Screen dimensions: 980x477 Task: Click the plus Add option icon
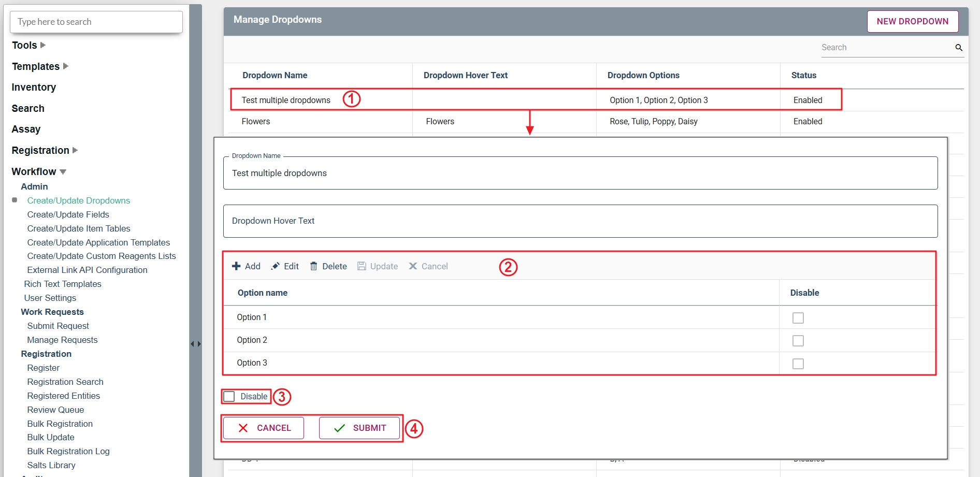click(236, 266)
